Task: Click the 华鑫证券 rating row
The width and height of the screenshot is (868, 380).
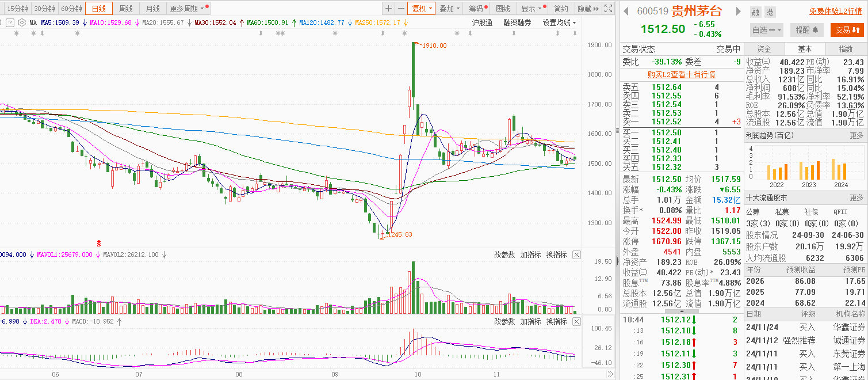Action: click(806, 327)
